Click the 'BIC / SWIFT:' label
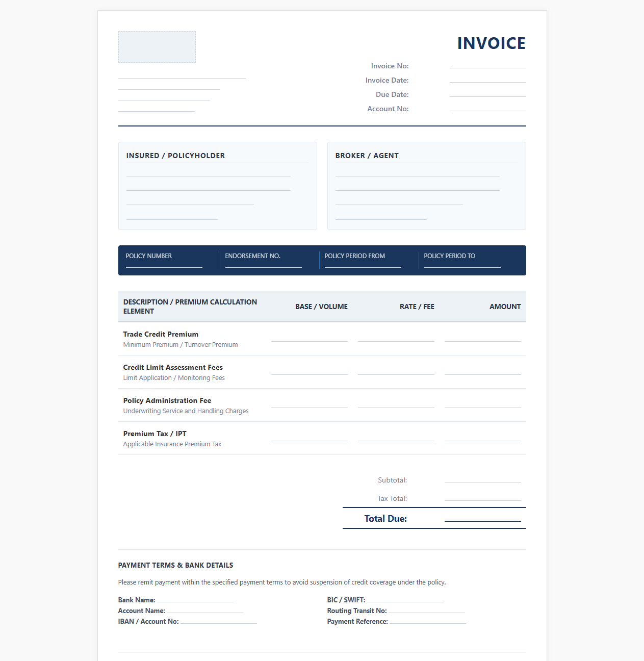Image resolution: width=644 pixels, height=661 pixels. [346, 600]
